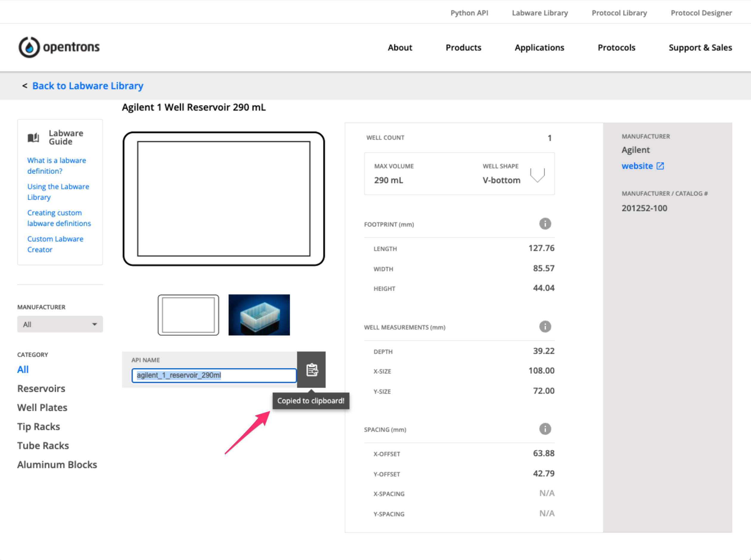Open Protocol Library top link
Screen dimensions: 751x560
click(619, 13)
